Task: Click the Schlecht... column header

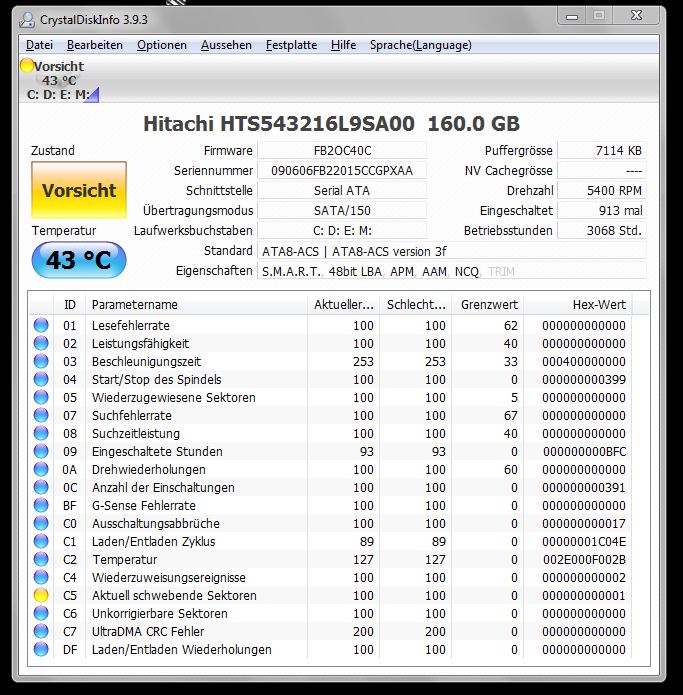Action: [x=416, y=305]
